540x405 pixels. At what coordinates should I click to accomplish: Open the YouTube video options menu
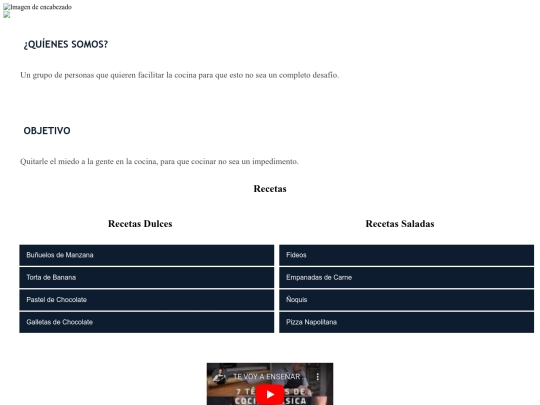point(318,377)
